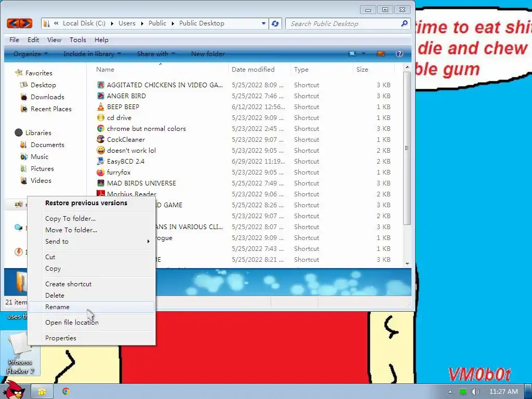Choose Open file location
The image size is (532, 399).
click(x=91, y=322)
